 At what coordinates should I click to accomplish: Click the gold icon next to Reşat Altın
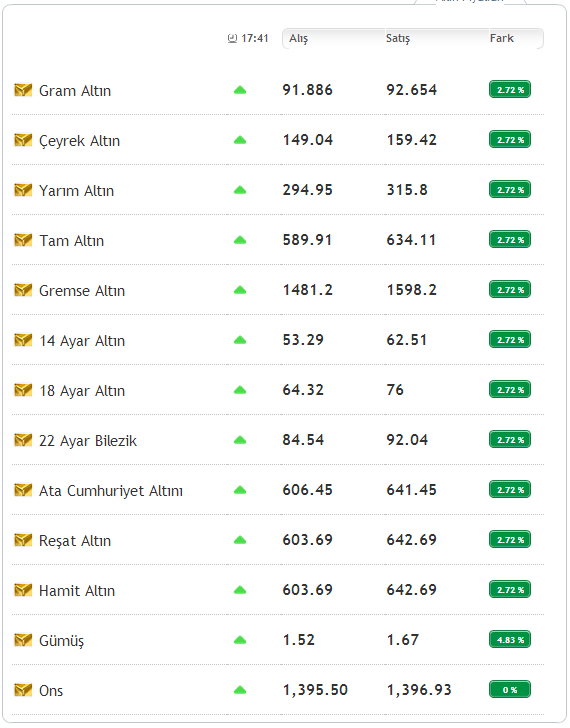tap(23, 540)
